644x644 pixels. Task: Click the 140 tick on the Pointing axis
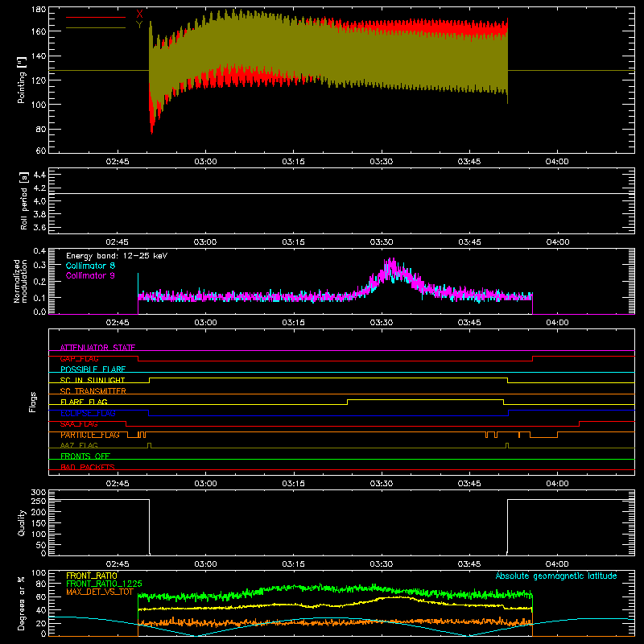[x=39, y=56]
